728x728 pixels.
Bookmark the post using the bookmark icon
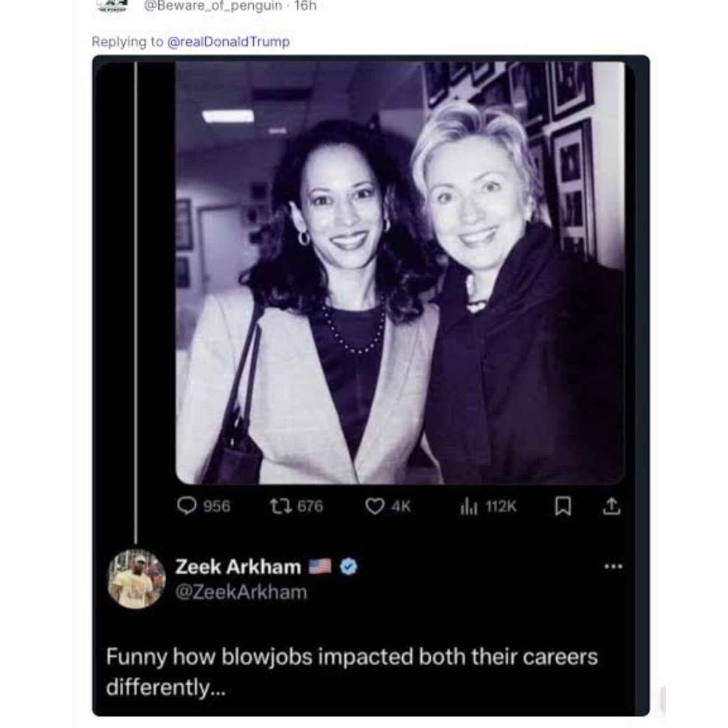563,507
